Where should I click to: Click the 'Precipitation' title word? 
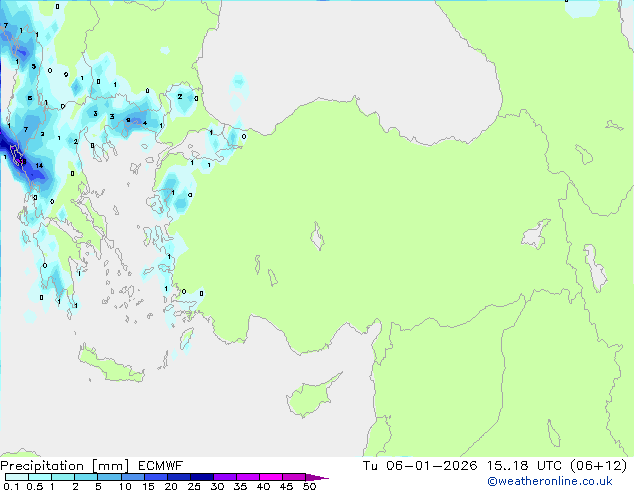pyautogui.click(x=42, y=466)
